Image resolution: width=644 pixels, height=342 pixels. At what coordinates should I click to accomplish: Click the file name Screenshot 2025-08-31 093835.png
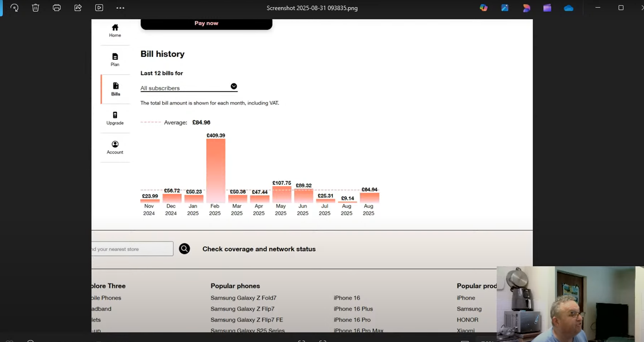click(312, 8)
